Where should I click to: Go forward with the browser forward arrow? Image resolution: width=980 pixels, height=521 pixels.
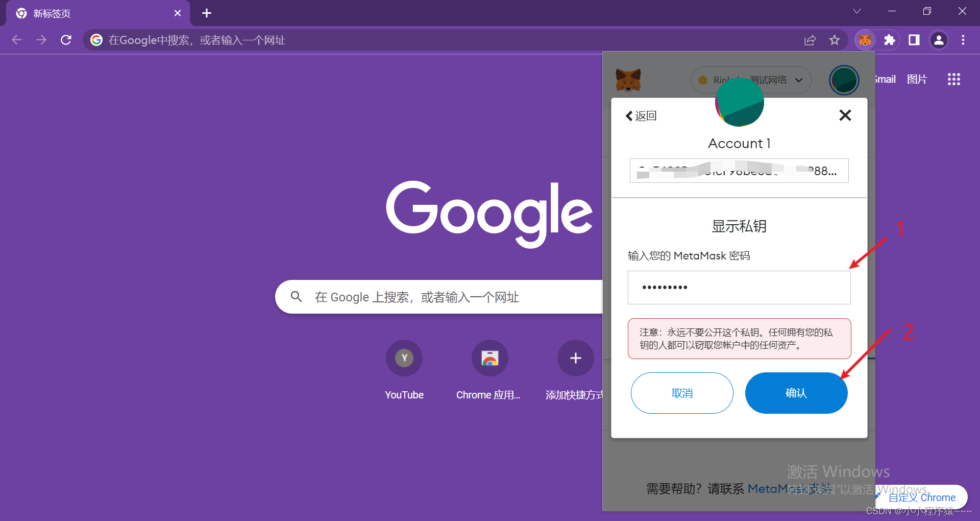click(x=41, y=40)
